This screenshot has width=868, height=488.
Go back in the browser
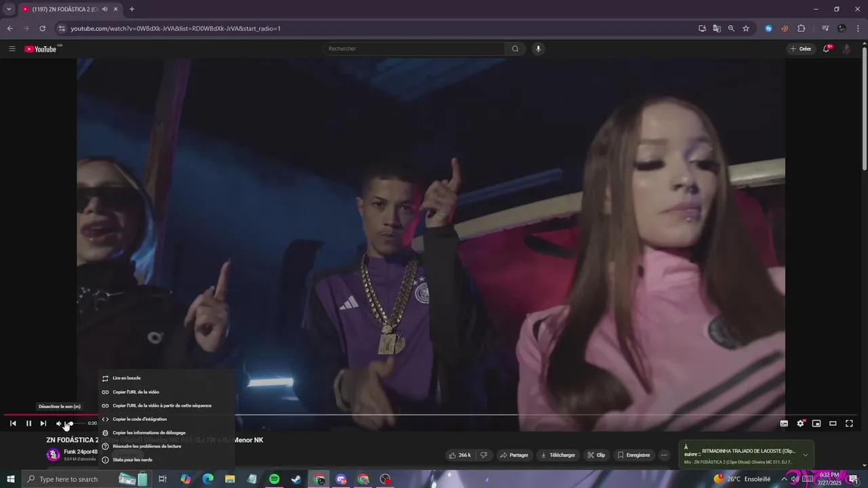[9, 28]
